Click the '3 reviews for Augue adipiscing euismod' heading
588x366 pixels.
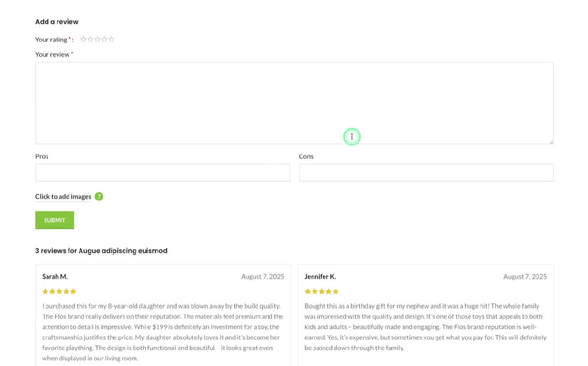click(x=101, y=251)
